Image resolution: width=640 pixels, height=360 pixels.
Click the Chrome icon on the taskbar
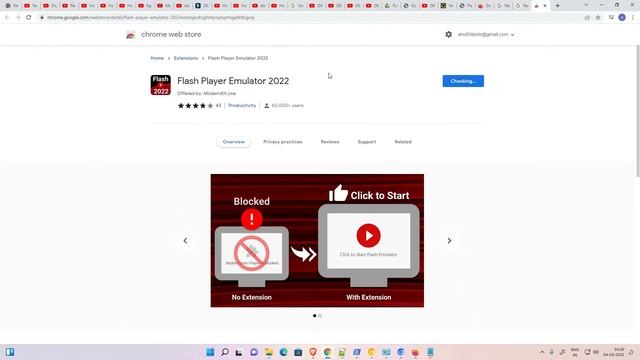pos(327,352)
